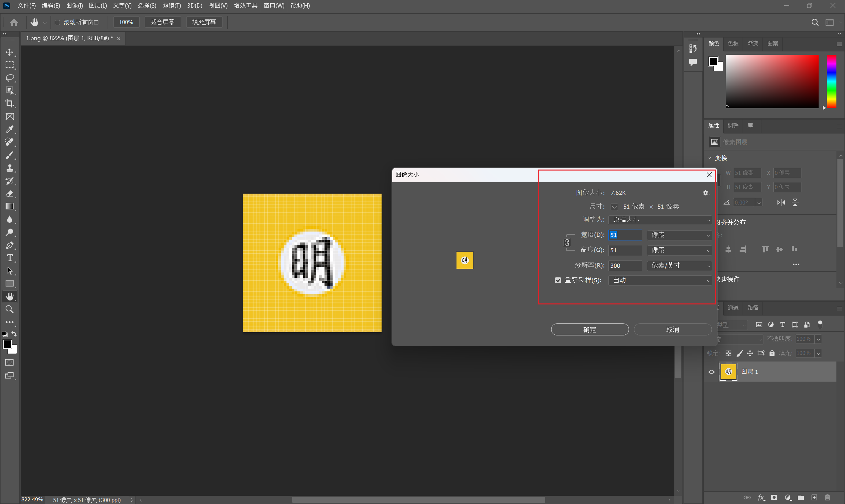Select the Zoom tool in toolbar
The width and height of the screenshot is (845, 504).
pos(10,309)
